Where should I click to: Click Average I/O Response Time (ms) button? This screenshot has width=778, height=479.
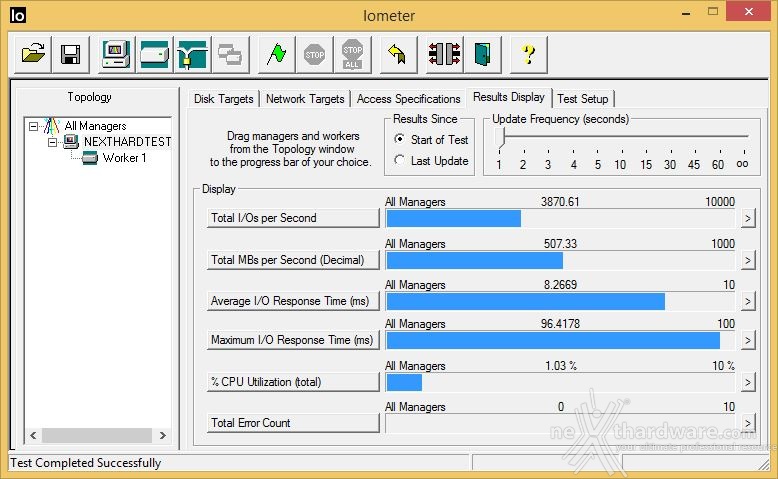click(293, 301)
